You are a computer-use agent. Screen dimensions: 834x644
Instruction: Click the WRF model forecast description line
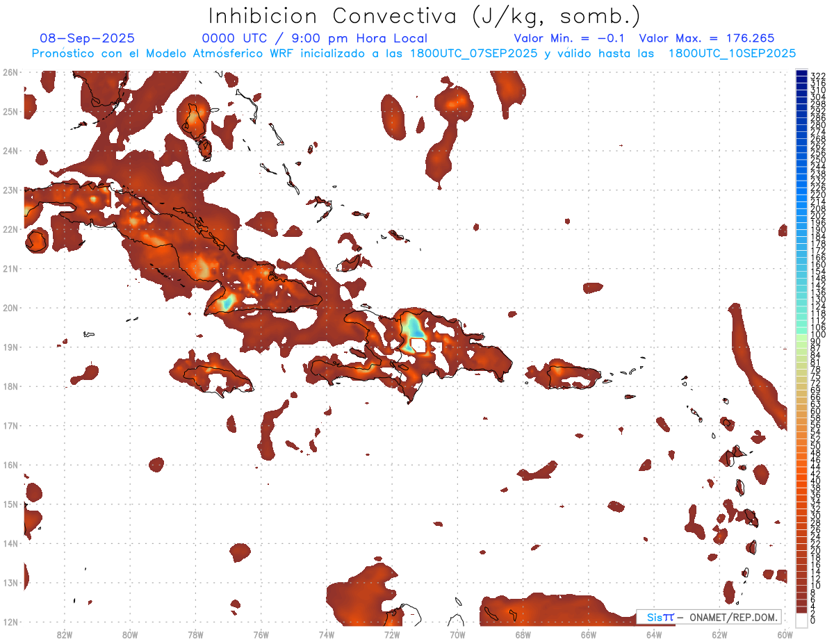tap(414, 53)
